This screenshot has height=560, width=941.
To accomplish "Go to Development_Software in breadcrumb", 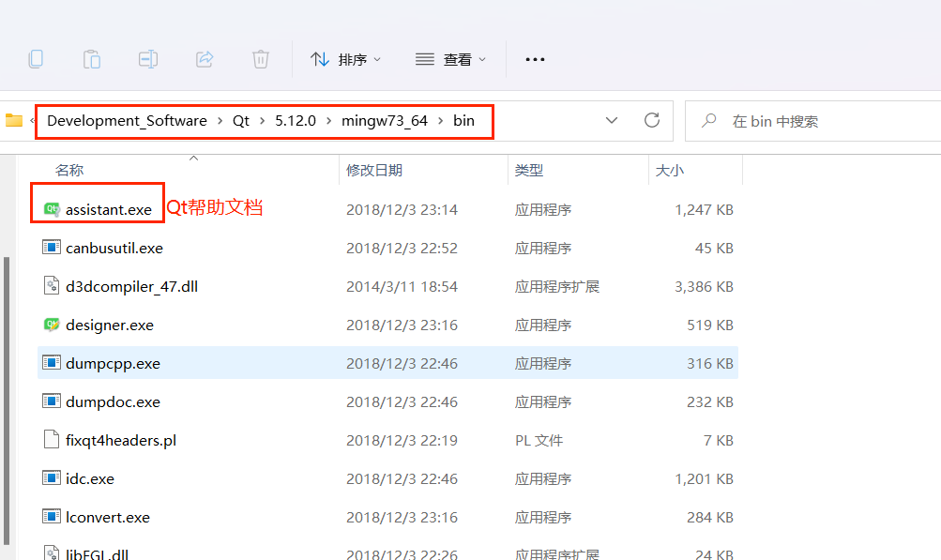I will [127, 121].
